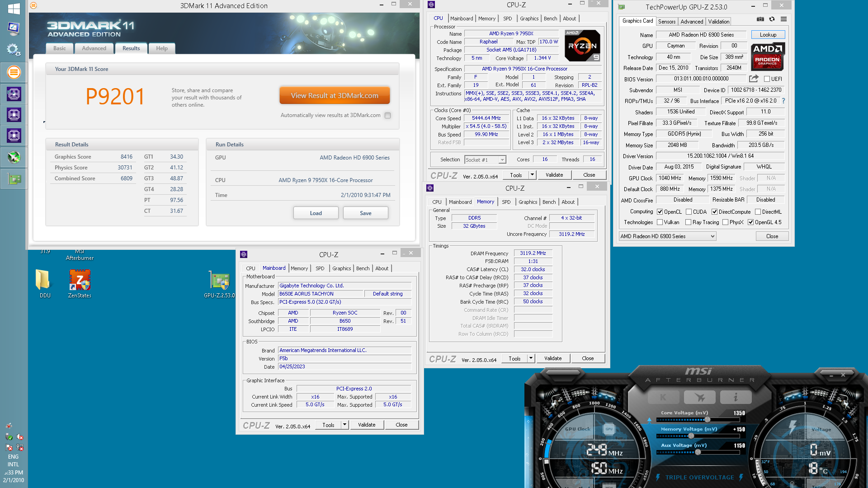Screen dimensions: 868x488
Task: Click the Bus Interface question mark icon
Action: (783, 101)
